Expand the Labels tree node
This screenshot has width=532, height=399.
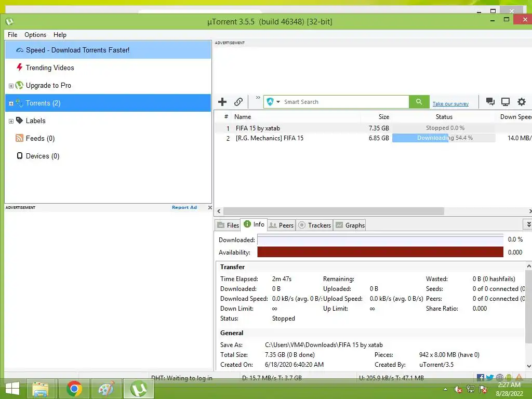coord(11,121)
